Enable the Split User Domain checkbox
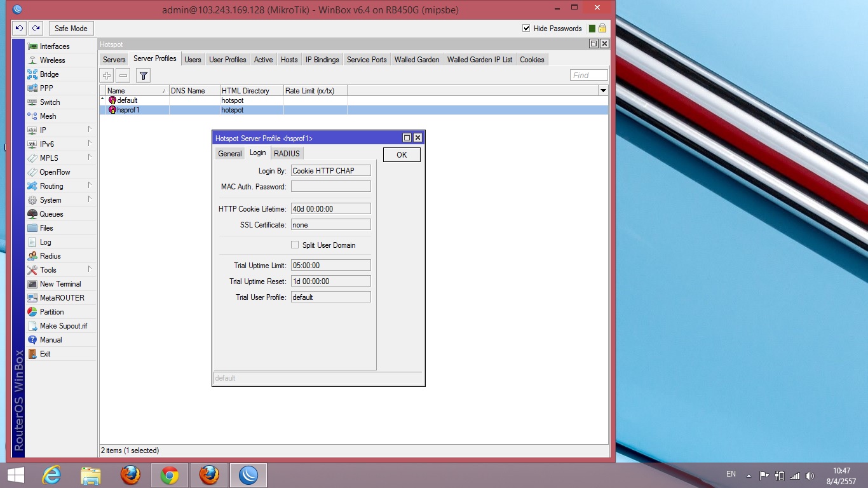This screenshot has width=868, height=488. pyautogui.click(x=295, y=245)
